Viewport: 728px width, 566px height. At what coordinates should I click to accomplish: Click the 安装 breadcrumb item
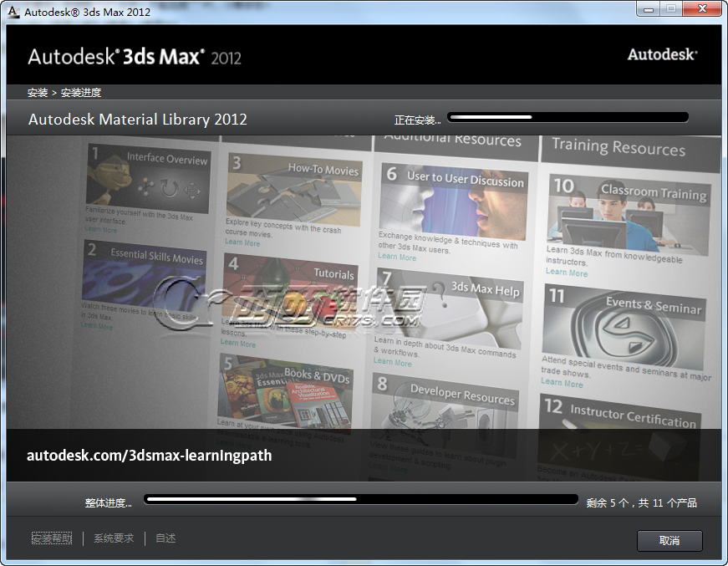coord(37,93)
